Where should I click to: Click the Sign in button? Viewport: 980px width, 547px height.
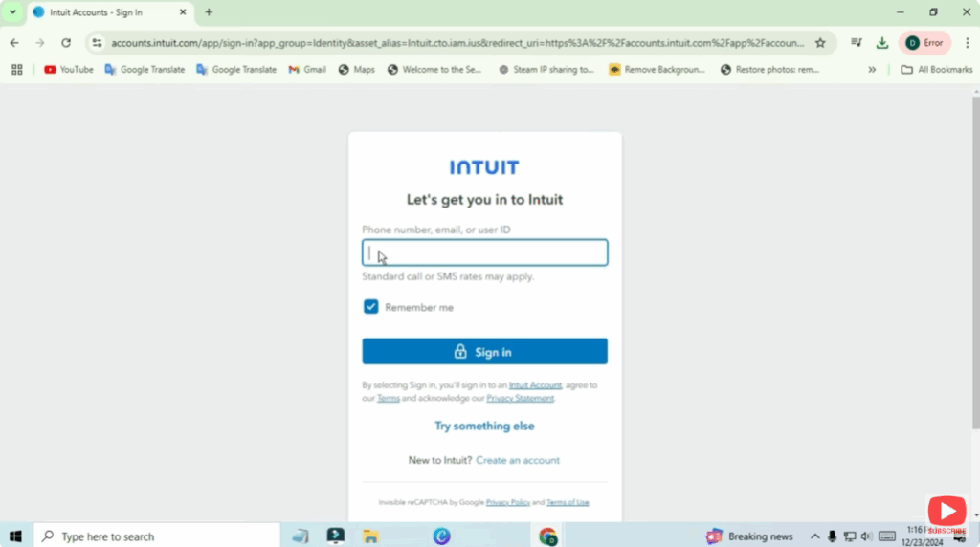pyautogui.click(x=484, y=352)
